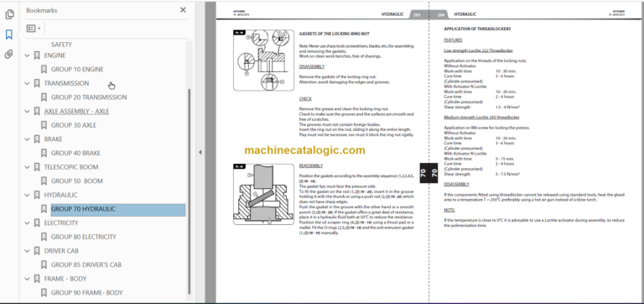Open GROUP 30 AXLE bookmark
644x304 pixels.
click(x=74, y=125)
